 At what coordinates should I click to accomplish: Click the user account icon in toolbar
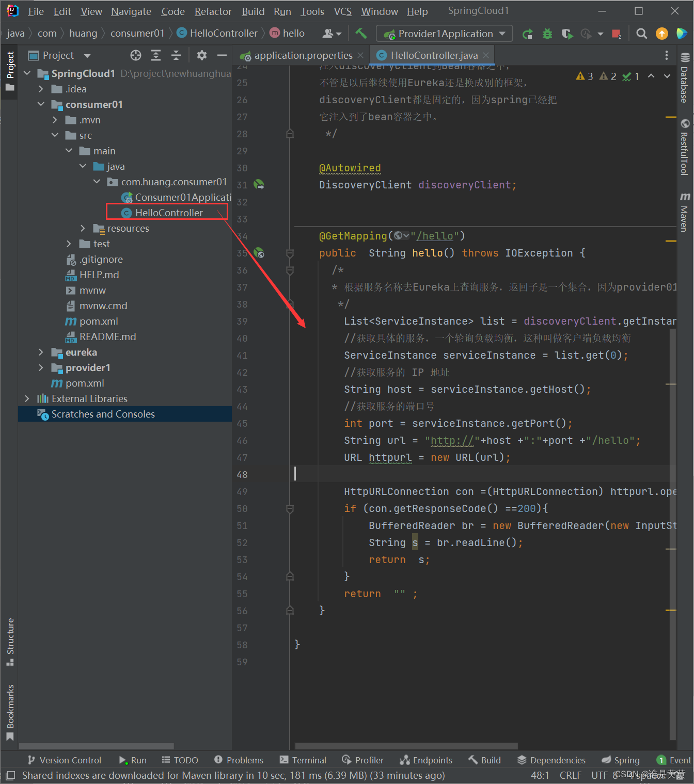[x=332, y=34]
